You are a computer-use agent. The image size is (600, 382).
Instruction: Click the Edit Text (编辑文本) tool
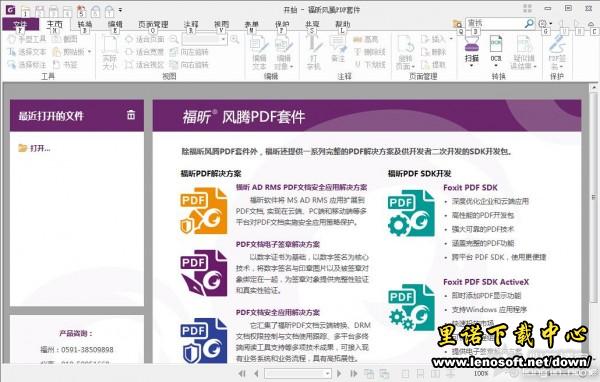tap(259, 53)
